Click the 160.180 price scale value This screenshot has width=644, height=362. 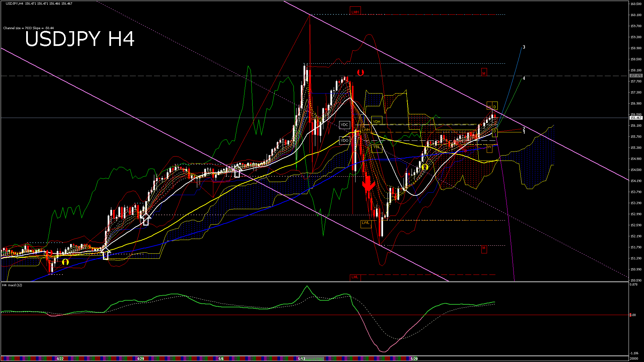(x=636, y=15)
